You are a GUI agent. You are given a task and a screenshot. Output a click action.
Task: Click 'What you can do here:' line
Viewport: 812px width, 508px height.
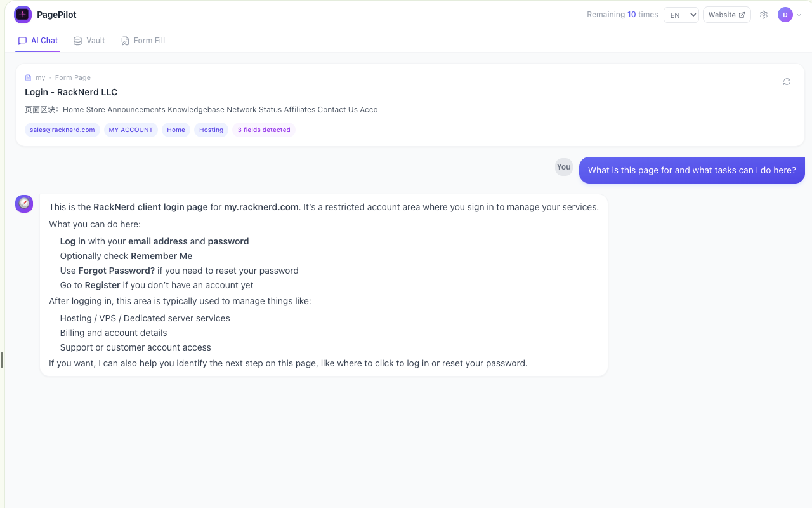coord(95,224)
